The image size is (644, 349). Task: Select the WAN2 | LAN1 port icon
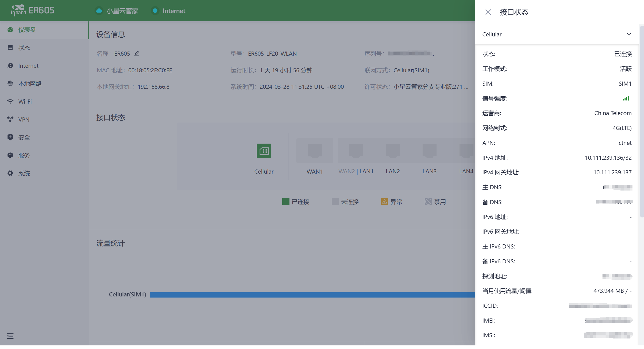(356, 151)
